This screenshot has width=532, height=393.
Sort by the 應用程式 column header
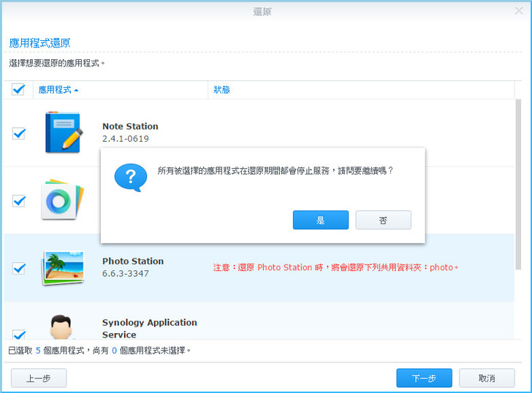click(x=55, y=90)
